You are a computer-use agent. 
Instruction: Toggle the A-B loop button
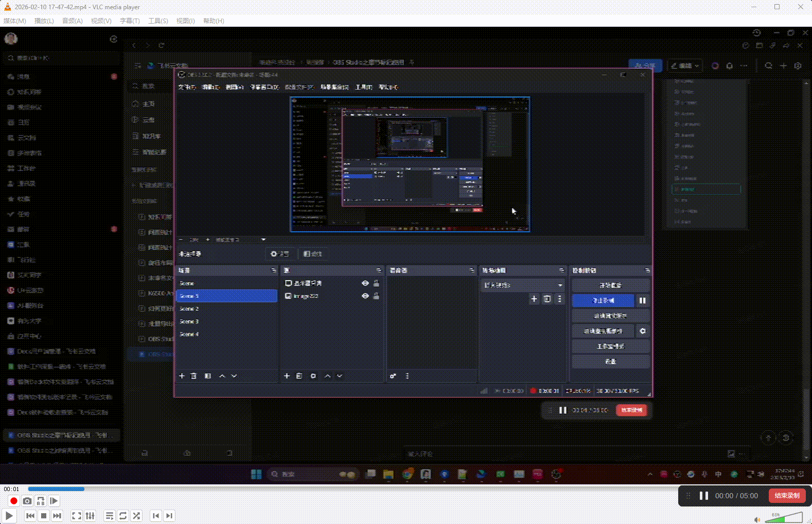(x=41, y=501)
